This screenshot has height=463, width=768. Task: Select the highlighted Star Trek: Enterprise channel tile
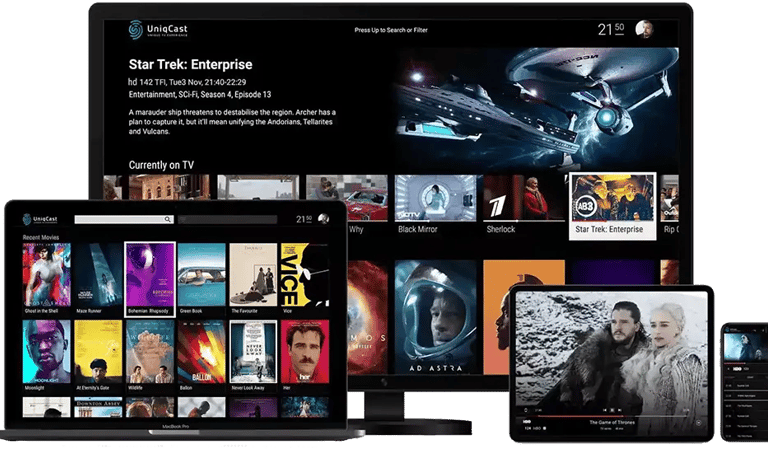click(x=612, y=206)
